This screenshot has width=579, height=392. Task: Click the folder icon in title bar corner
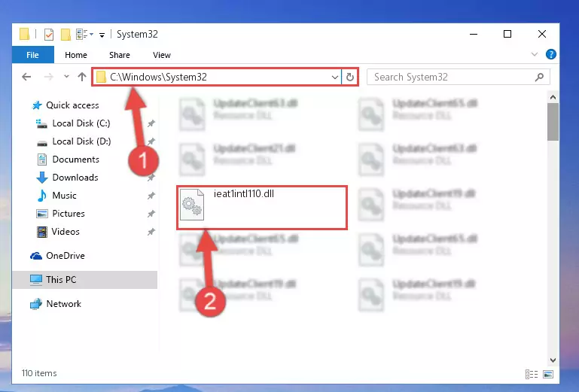(24, 34)
